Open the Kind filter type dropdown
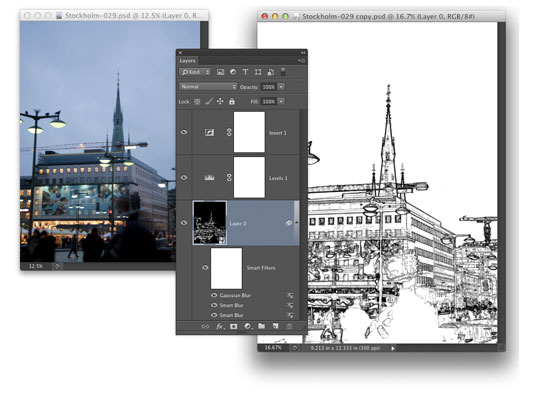The width and height of the screenshot is (533, 400). tap(195, 72)
